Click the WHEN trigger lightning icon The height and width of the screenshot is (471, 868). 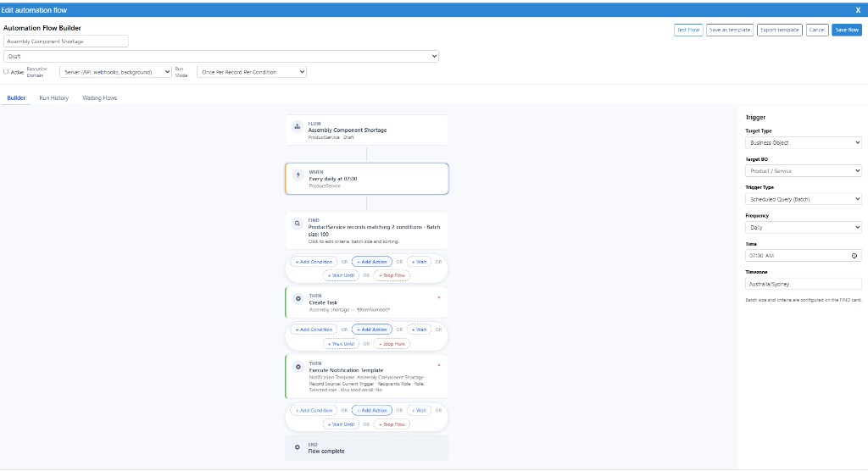pos(298,175)
